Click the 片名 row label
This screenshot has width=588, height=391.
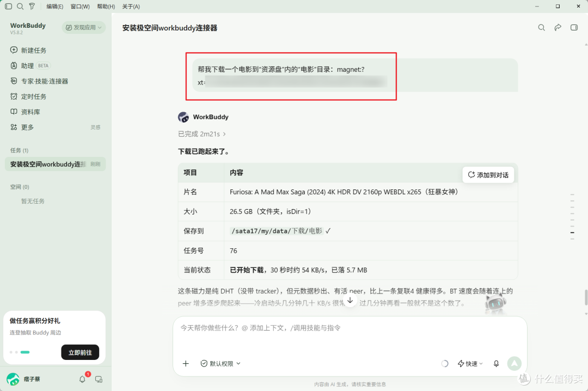tap(190, 192)
